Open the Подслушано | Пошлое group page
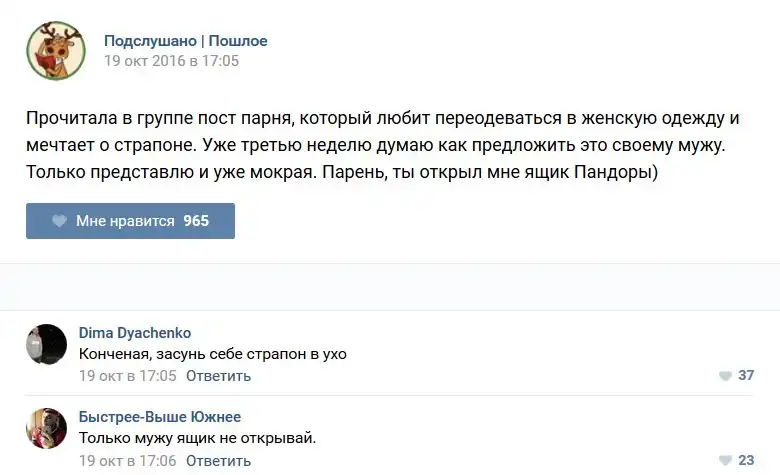This screenshot has height=475, width=780. (186, 41)
